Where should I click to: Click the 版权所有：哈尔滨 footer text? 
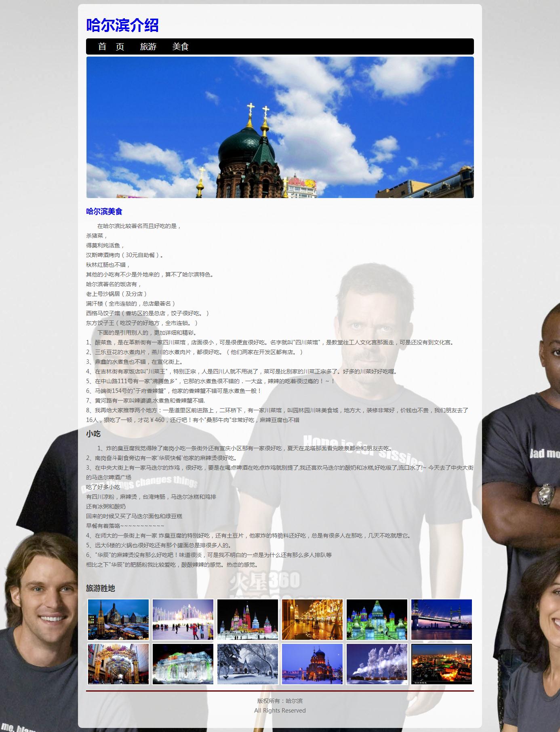(x=280, y=700)
